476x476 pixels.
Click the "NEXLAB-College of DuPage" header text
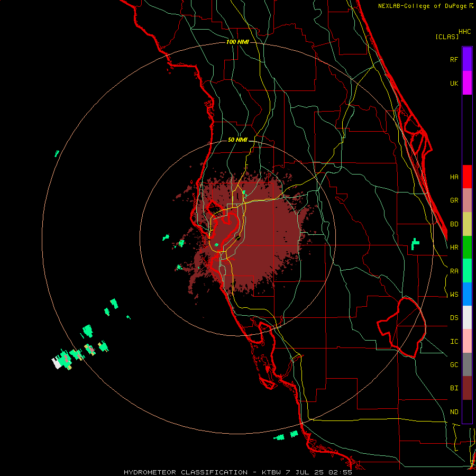(423, 6)
